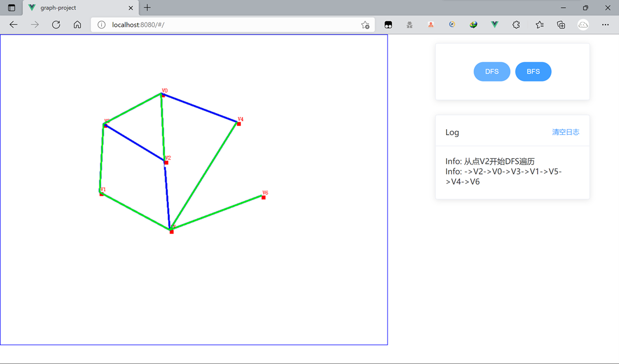Add page to favorites star icon

[x=365, y=25]
